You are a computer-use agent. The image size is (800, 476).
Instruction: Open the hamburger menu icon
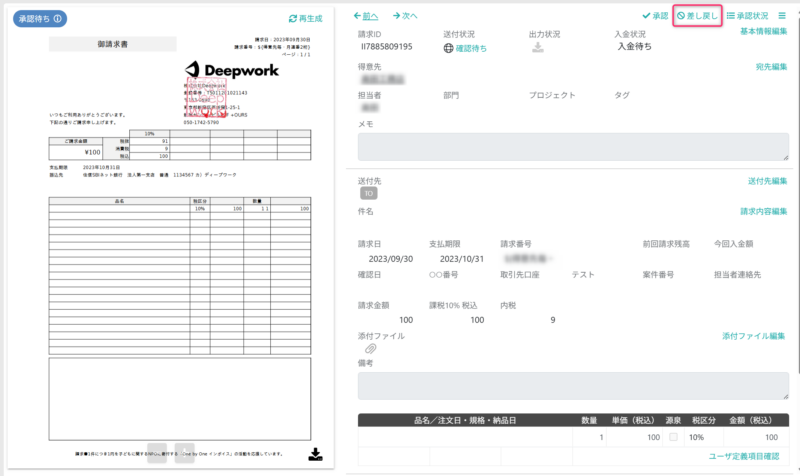[782, 16]
